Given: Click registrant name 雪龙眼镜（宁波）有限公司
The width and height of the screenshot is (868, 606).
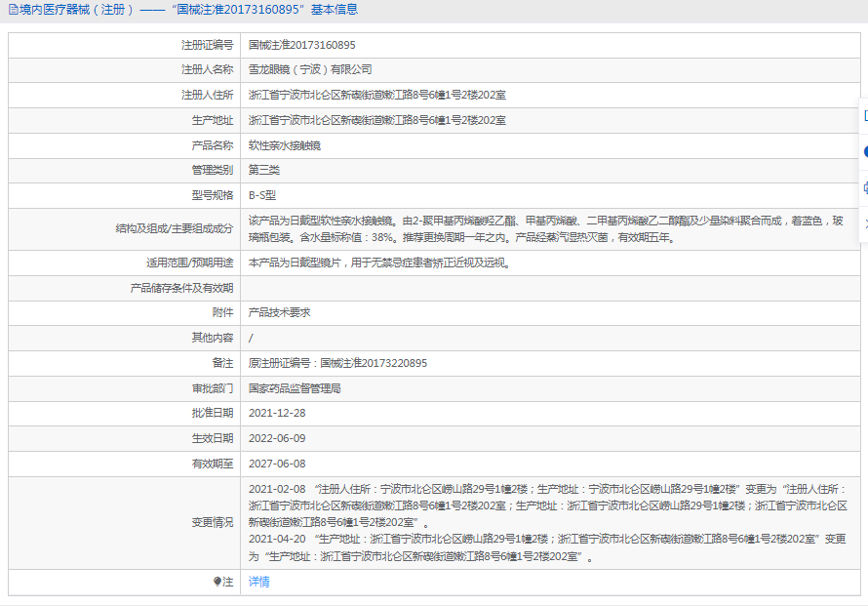Looking at the screenshot, I should pos(310,70).
